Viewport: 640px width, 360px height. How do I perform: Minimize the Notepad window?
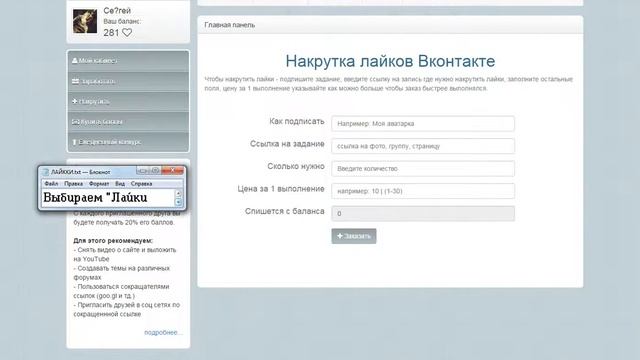pyautogui.click(x=142, y=171)
